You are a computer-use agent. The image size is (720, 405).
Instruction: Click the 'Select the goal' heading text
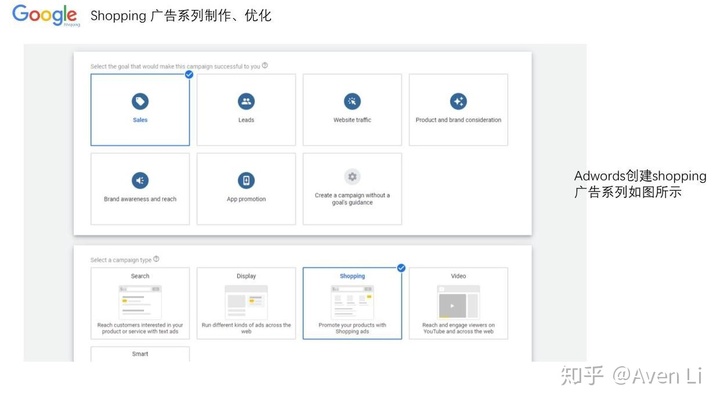pos(175,67)
